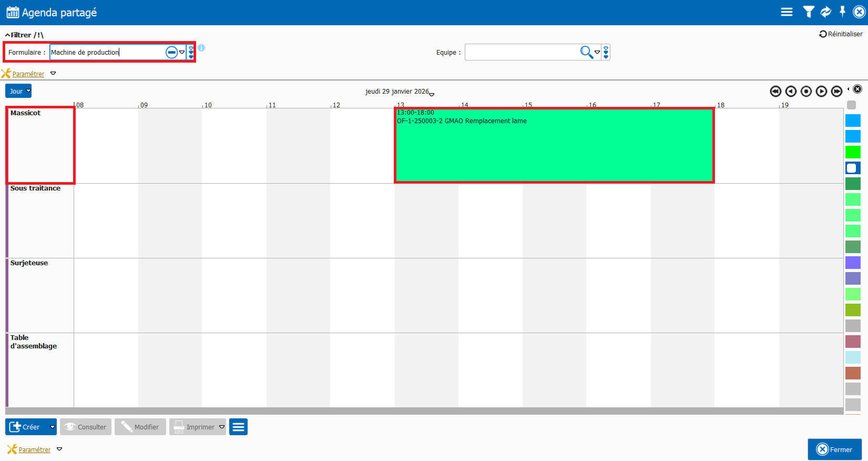This screenshot has height=461, width=868.
Task: Clear the Formulaire field with minus icon
Action: click(171, 52)
